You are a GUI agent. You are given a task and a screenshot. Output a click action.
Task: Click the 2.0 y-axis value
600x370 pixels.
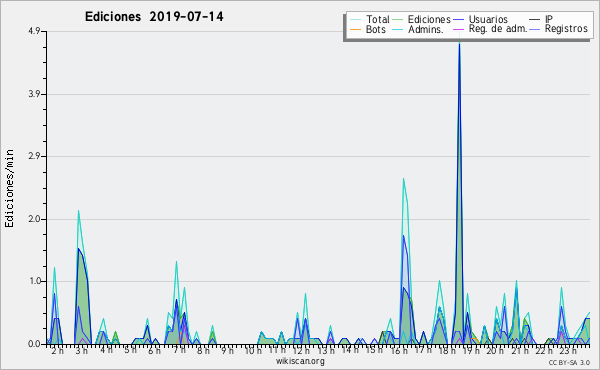pyautogui.click(x=34, y=219)
